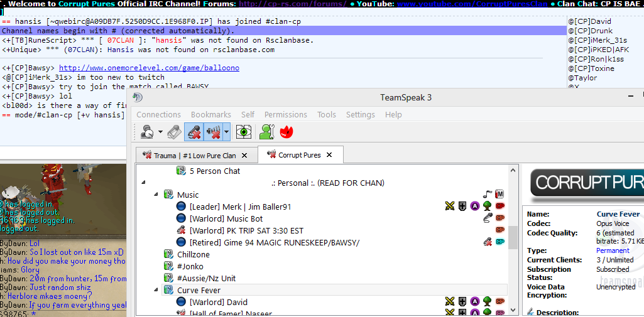Open the Bookmarks menu
Image resolution: width=644 pixels, height=317 pixels.
210,114
